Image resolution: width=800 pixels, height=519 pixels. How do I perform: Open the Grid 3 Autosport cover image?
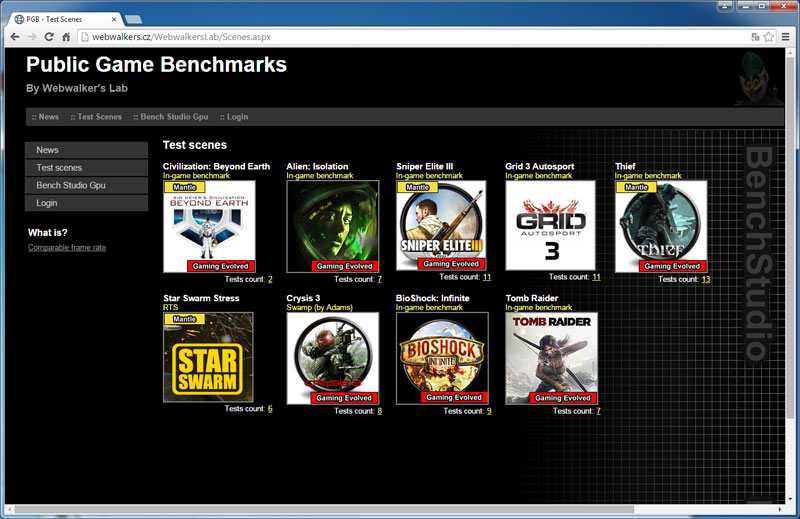click(551, 225)
